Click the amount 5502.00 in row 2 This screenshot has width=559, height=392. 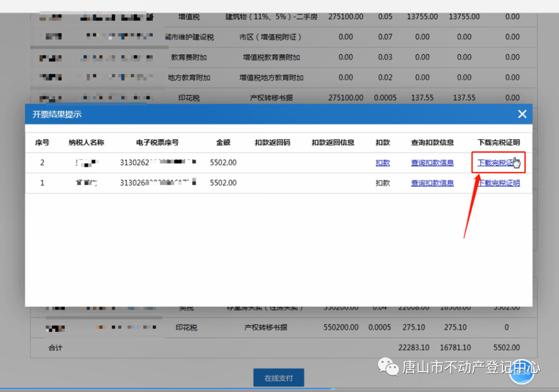coord(223,162)
